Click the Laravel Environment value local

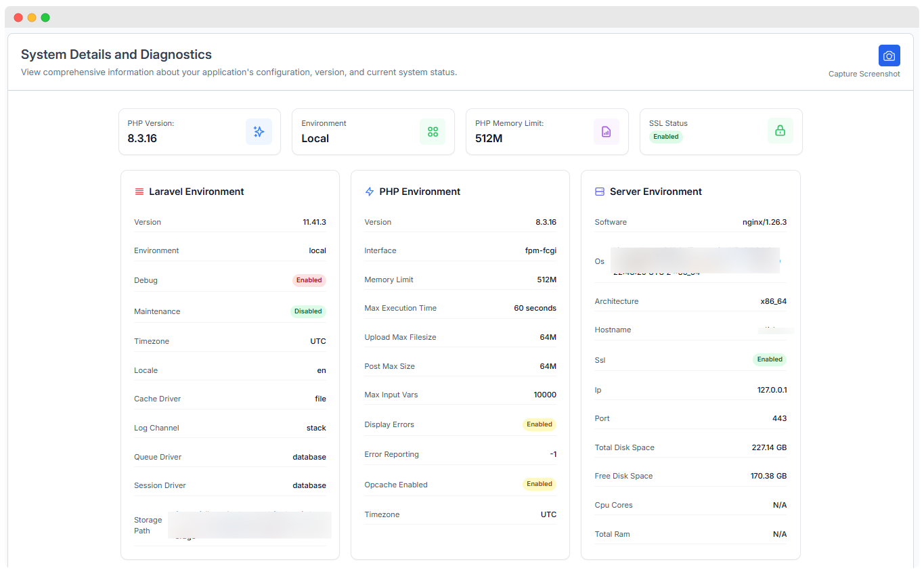[x=317, y=250]
